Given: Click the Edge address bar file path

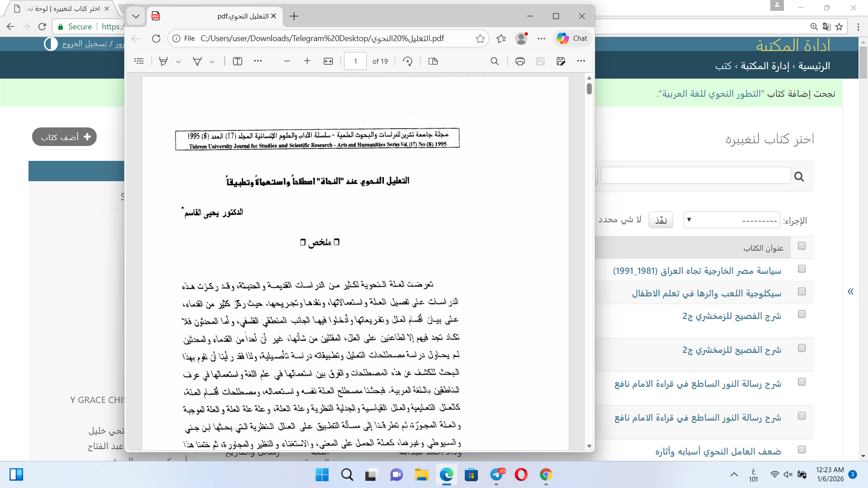Looking at the screenshot, I should (322, 38).
